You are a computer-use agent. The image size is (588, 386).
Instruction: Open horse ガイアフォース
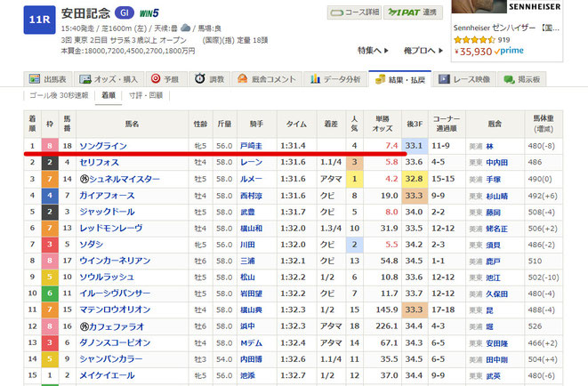(x=107, y=196)
